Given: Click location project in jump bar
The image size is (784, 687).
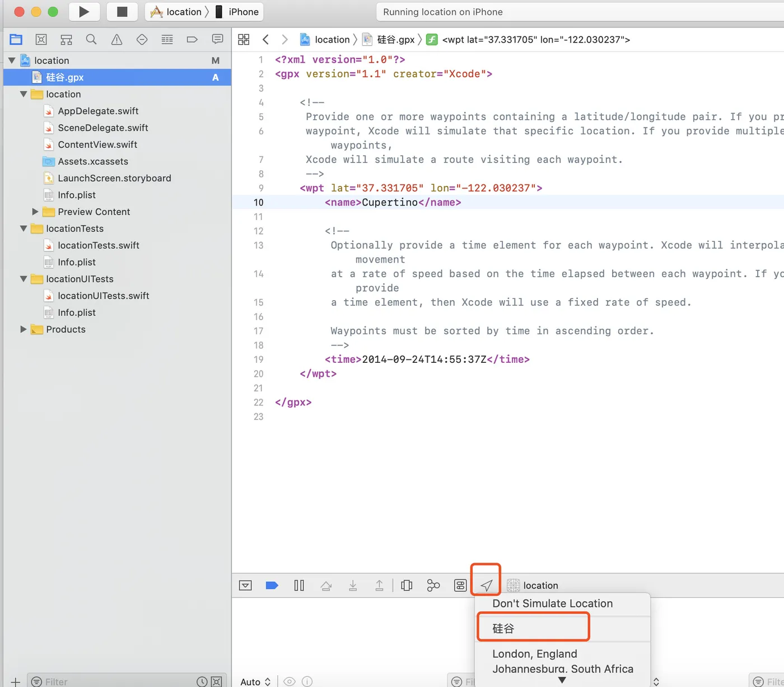Looking at the screenshot, I should point(325,39).
